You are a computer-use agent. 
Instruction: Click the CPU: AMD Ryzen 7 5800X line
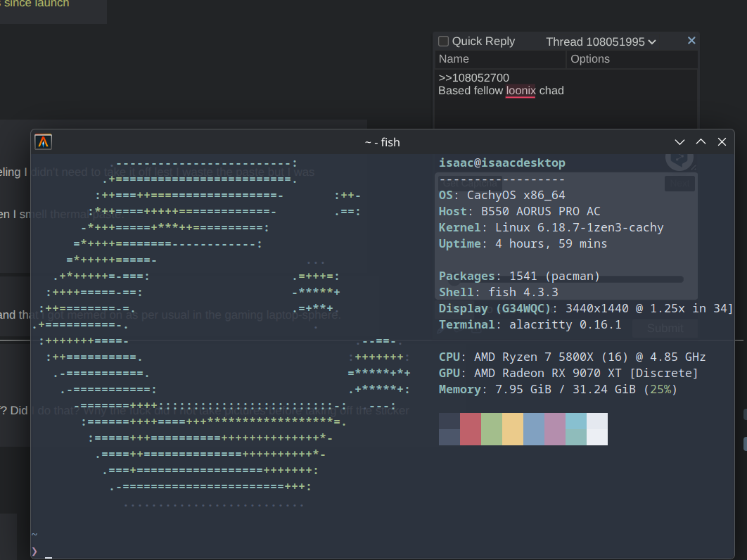[572, 357]
